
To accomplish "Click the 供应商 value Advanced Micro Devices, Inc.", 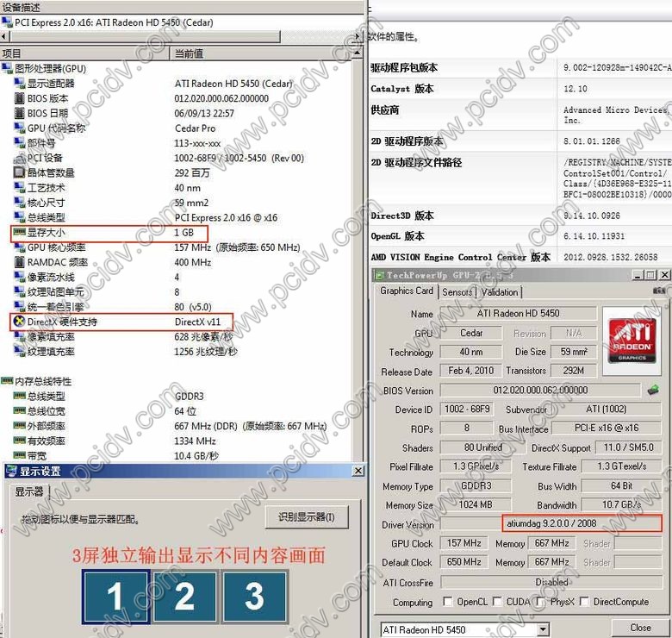I will tap(616, 115).
